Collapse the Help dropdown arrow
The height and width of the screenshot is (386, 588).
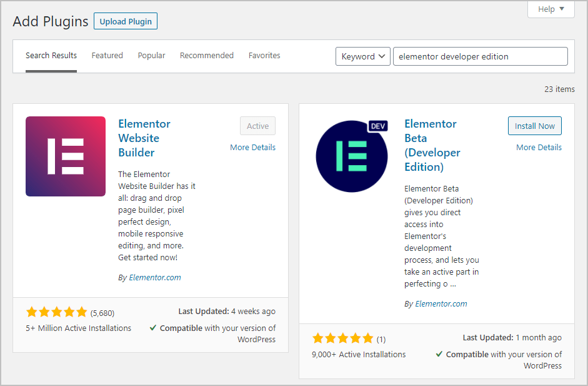point(561,9)
